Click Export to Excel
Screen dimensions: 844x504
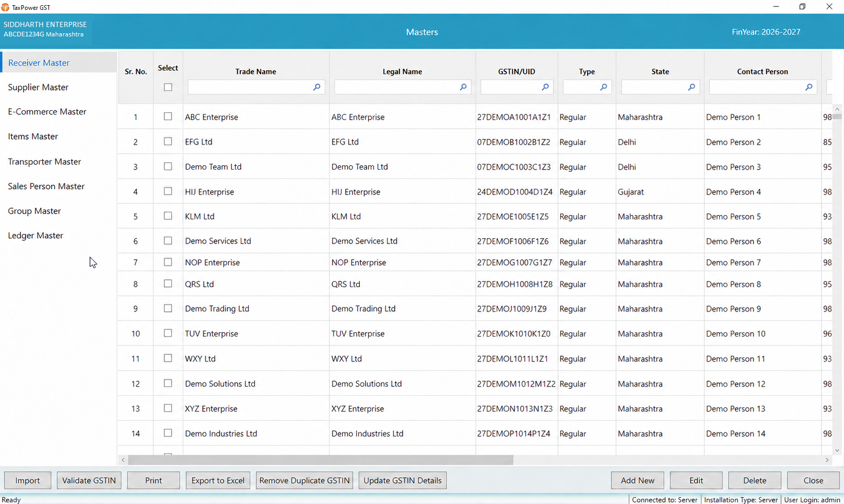tap(218, 480)
